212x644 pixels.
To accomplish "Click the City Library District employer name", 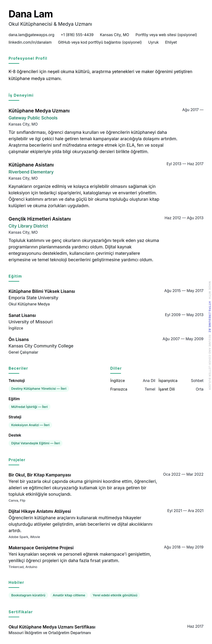I will (28, 226).
